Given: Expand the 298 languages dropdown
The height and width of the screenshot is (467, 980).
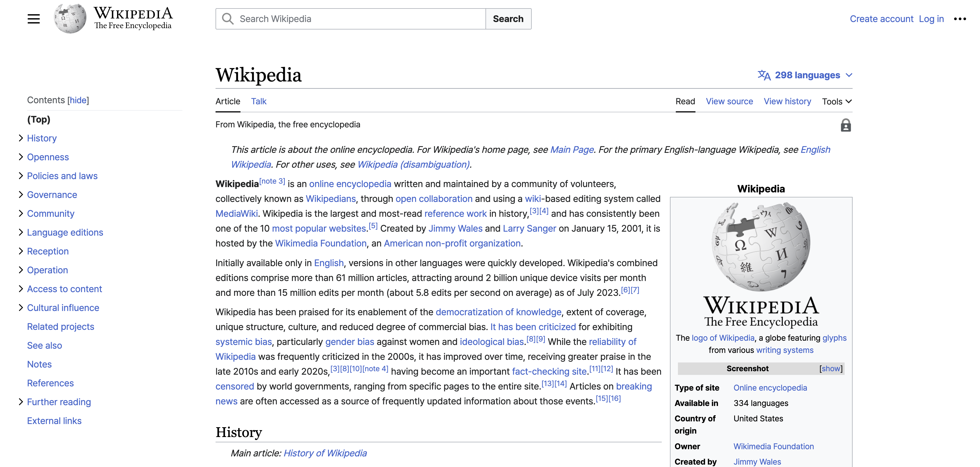Looking at the screenshot, I should (x=805, y=75).
